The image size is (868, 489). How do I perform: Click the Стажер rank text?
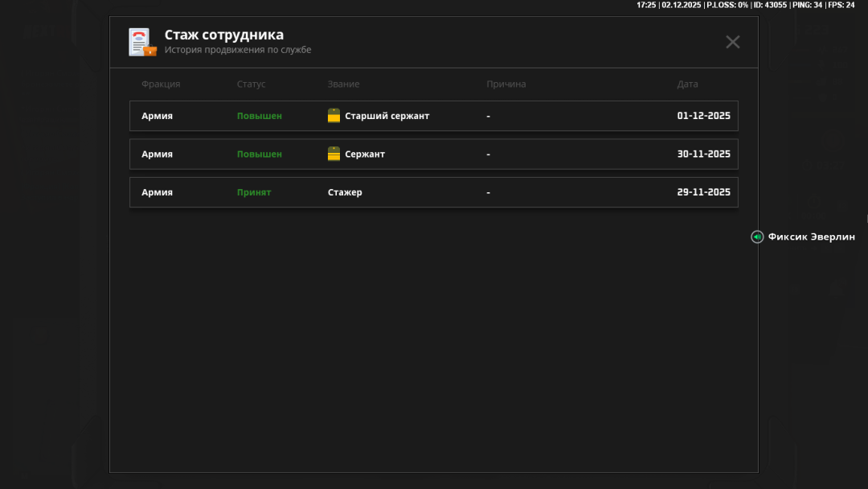(345, 193)
